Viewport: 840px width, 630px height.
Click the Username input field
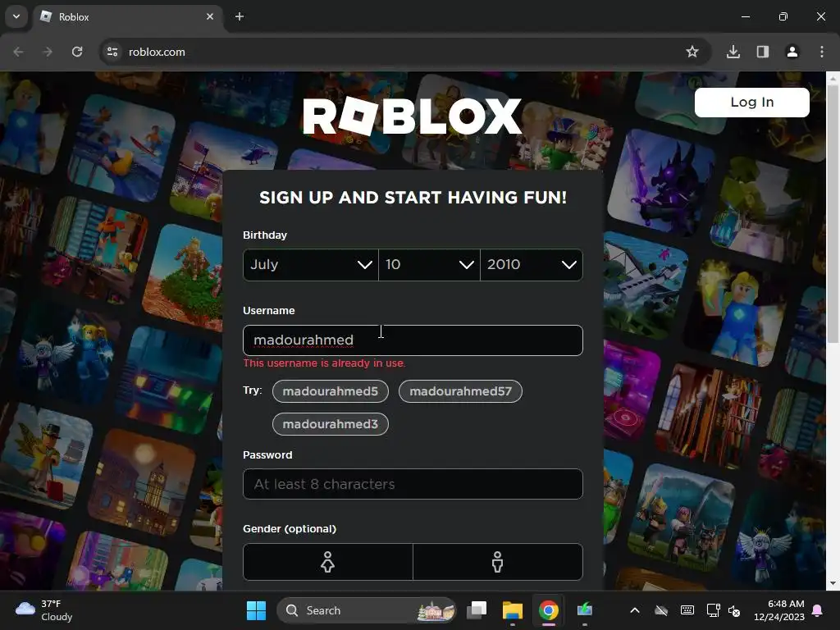pos(413,340)
